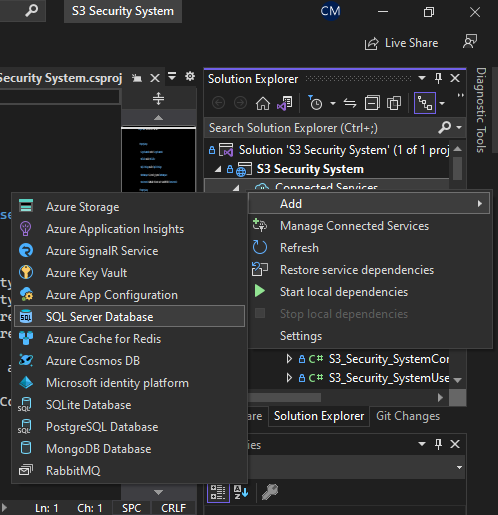Click the editor tab settings gear icon
The width and height of the screenshot is (498, 515).
(190, 76)
